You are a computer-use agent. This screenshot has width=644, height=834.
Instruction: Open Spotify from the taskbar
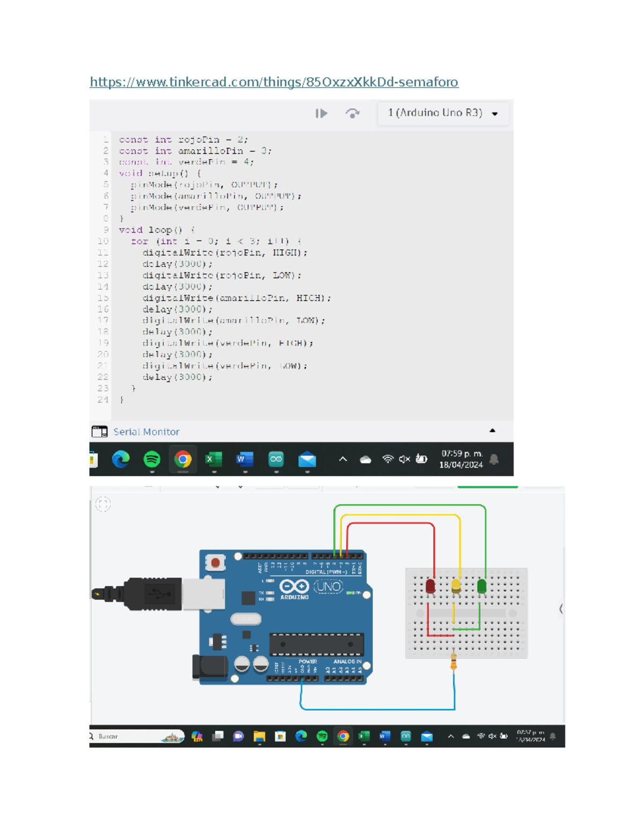click(152, 459)
